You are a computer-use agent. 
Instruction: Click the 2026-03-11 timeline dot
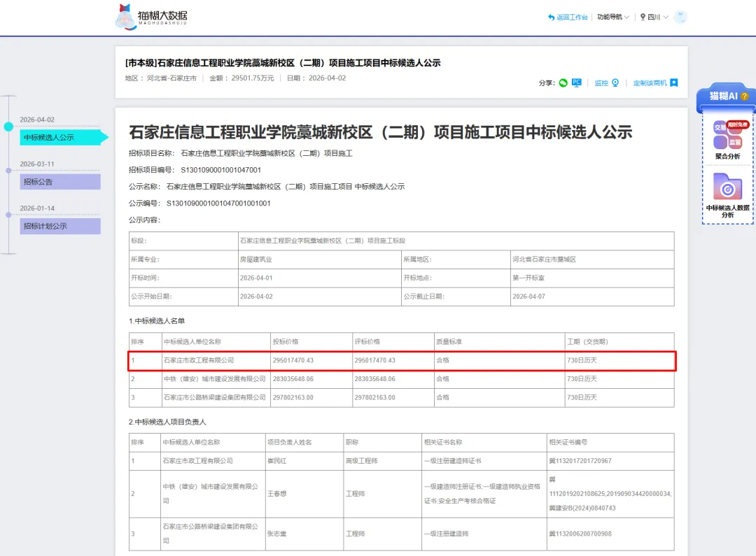(x=8, y=171)
